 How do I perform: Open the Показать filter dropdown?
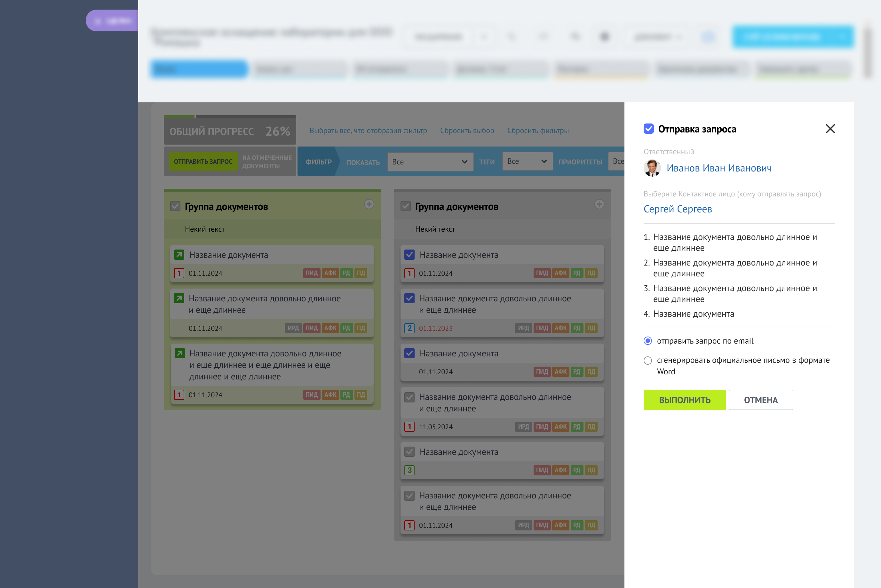tap(430, 162)
